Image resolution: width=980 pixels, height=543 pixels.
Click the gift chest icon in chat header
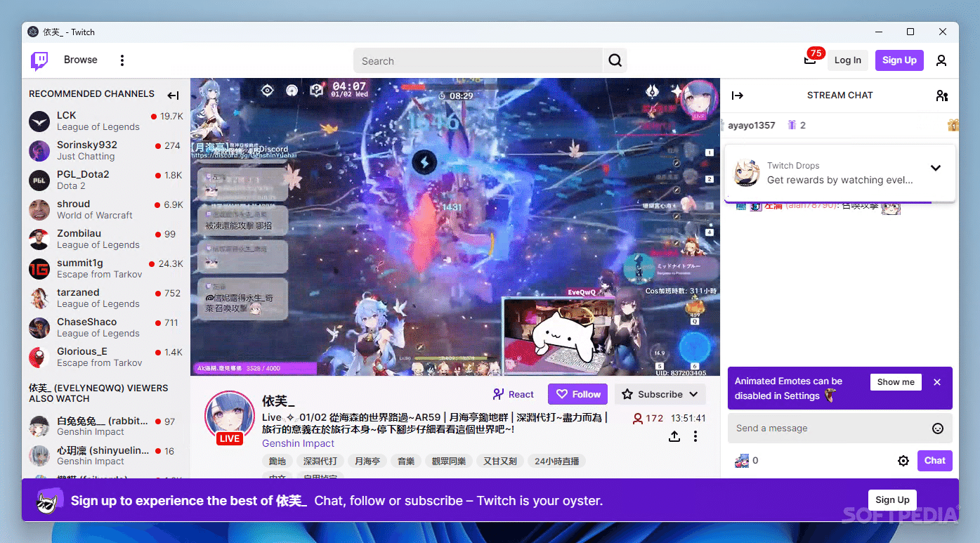coord(953,125)
